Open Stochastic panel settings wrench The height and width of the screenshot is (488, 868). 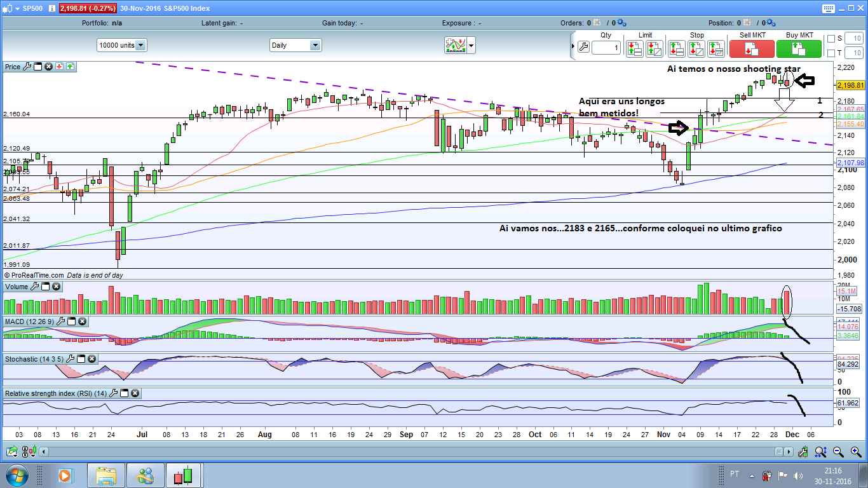(71, 359)
